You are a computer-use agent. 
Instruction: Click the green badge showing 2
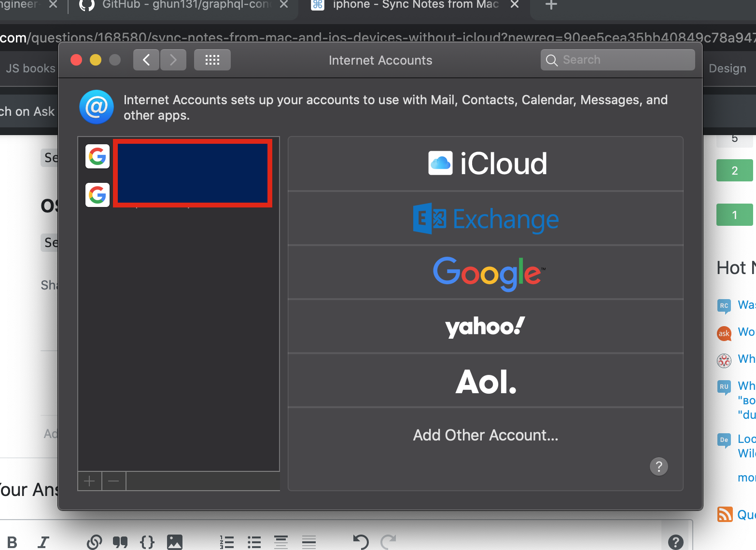735,170
